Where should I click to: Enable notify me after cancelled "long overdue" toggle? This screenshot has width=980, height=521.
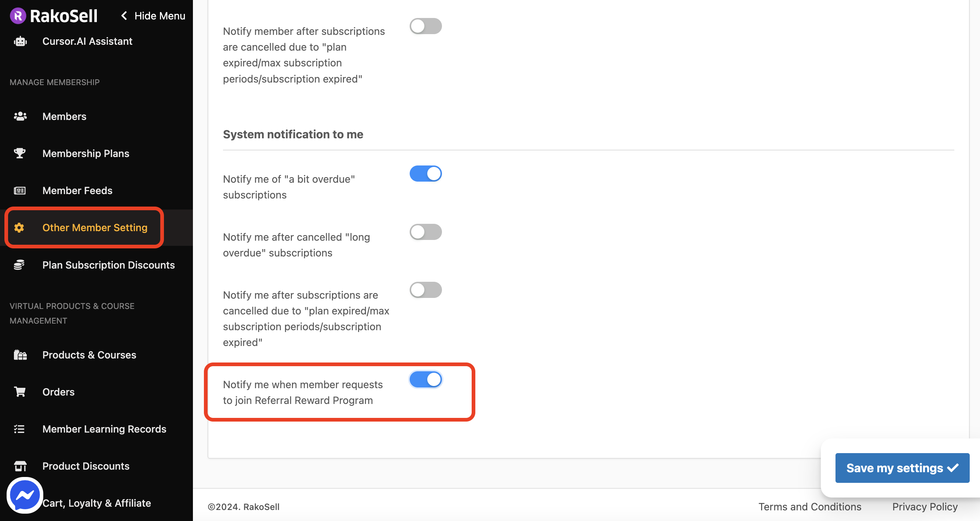point(425,232)
